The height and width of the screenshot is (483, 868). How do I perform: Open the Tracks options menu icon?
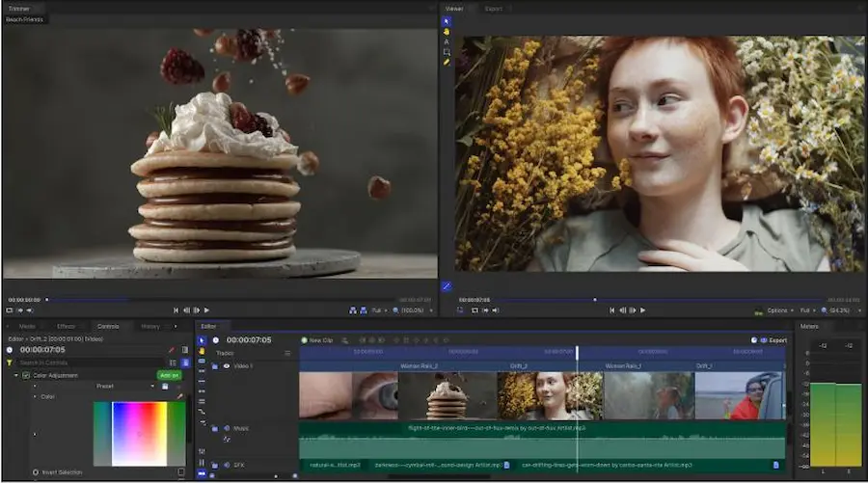pyautogui.click(x=287, y=353)
